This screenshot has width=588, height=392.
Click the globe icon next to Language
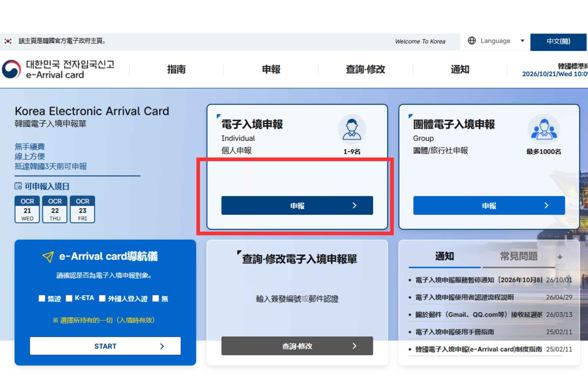tap(472, 40)
